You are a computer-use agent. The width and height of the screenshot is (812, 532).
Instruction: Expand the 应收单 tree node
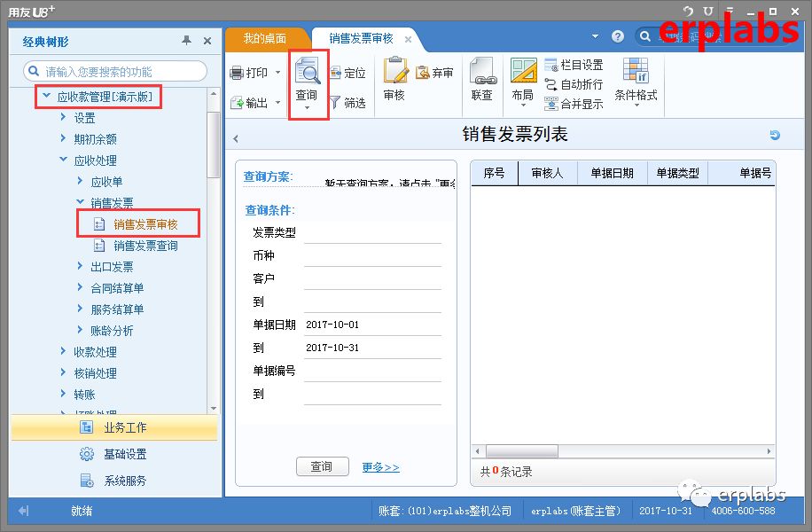pyautogui.click(x=80, y=181)
